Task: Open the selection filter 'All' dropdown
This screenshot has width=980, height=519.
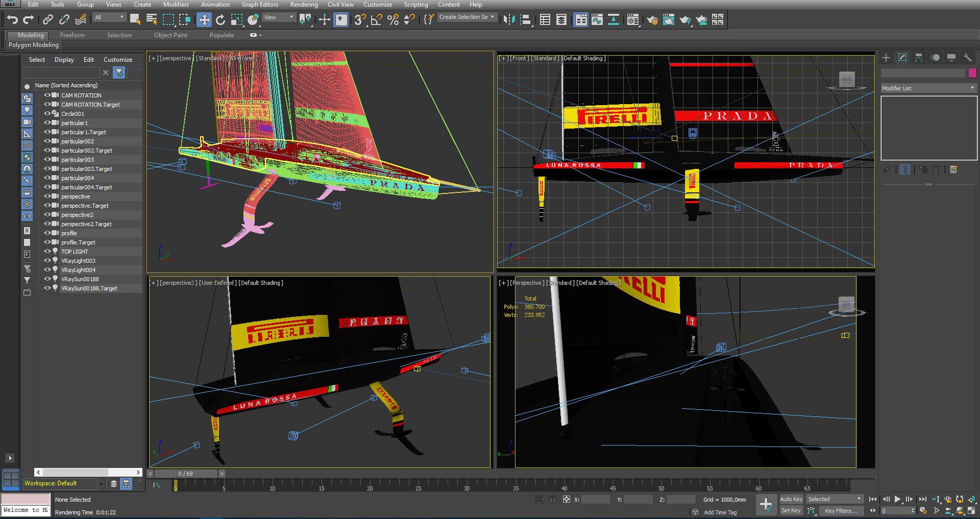Action: tap(109, 17)
